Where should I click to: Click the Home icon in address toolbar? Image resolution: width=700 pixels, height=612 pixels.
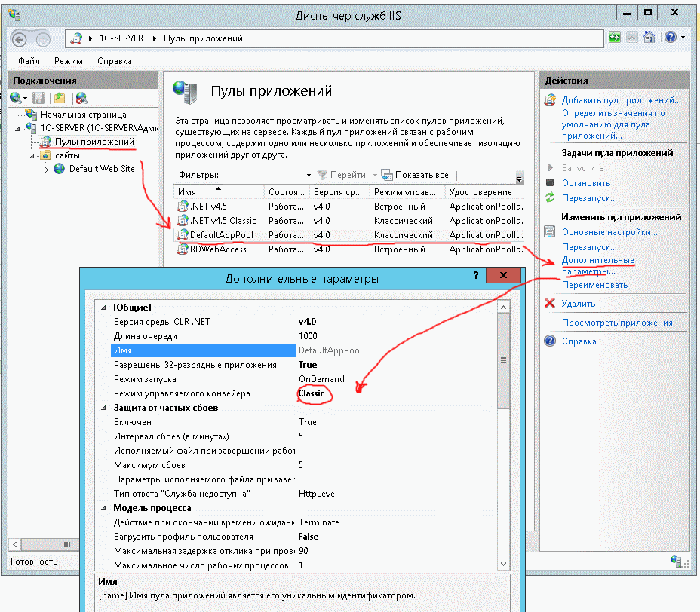(x=649, y=37)
